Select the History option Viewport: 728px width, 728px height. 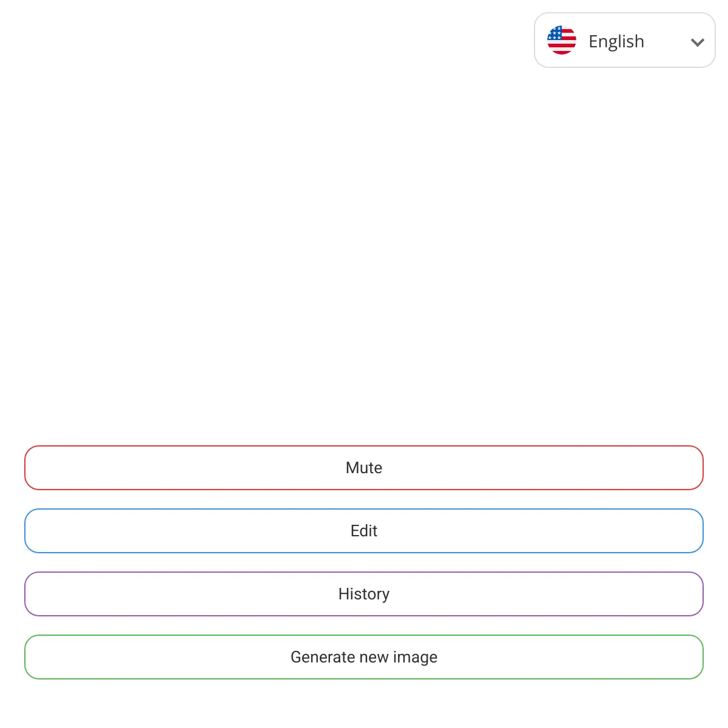point(364,594)
